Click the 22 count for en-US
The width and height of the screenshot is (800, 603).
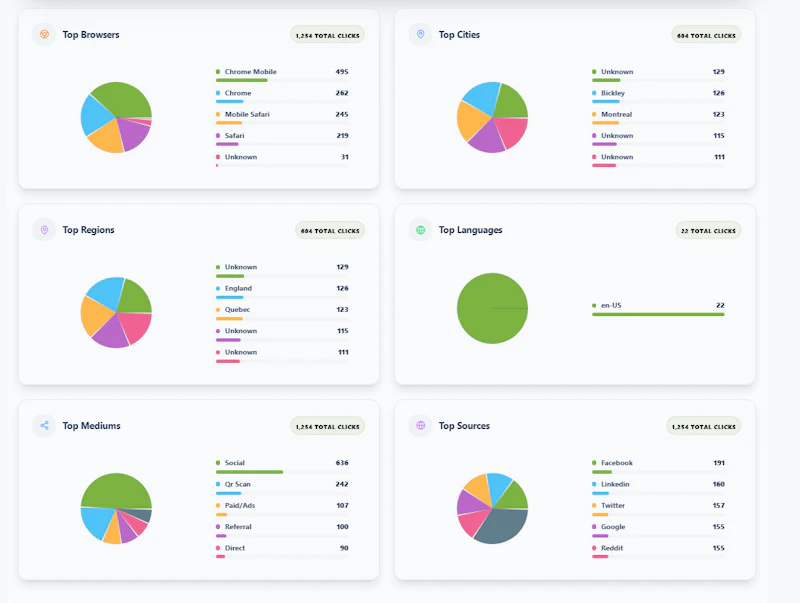(x=720, y=306)
